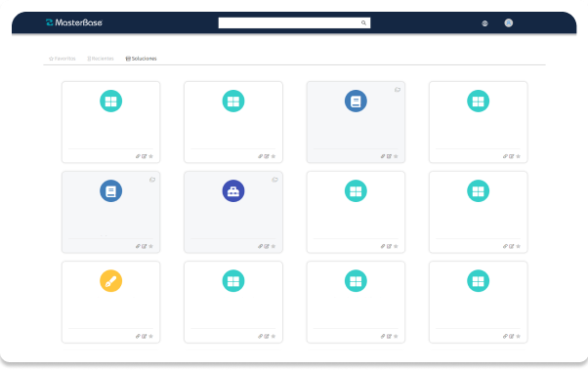
Task: Open the dark blue toolbox solution icon
Action: tap(233, 190)
